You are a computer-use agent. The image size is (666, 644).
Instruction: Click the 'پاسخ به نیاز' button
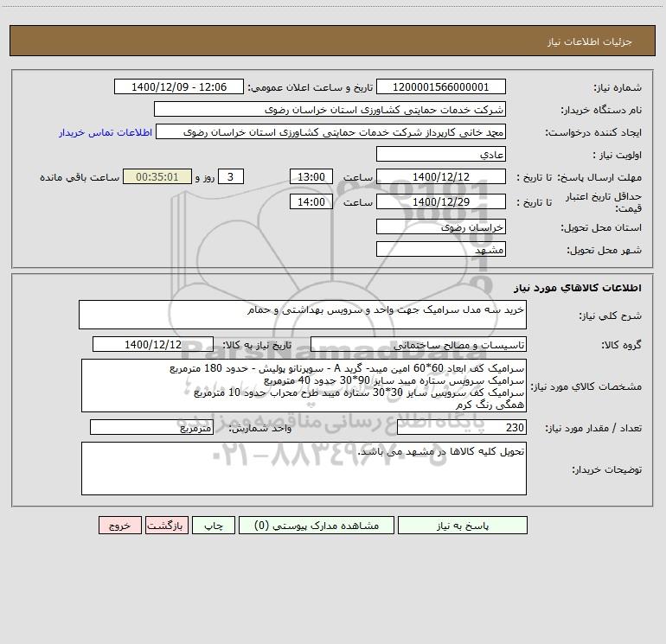point(463,525)
